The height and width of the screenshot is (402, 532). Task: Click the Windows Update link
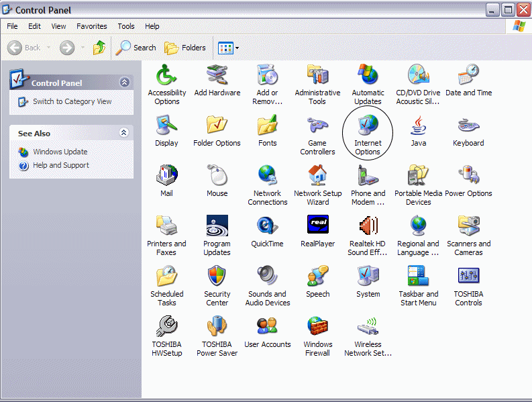(60, 152)
